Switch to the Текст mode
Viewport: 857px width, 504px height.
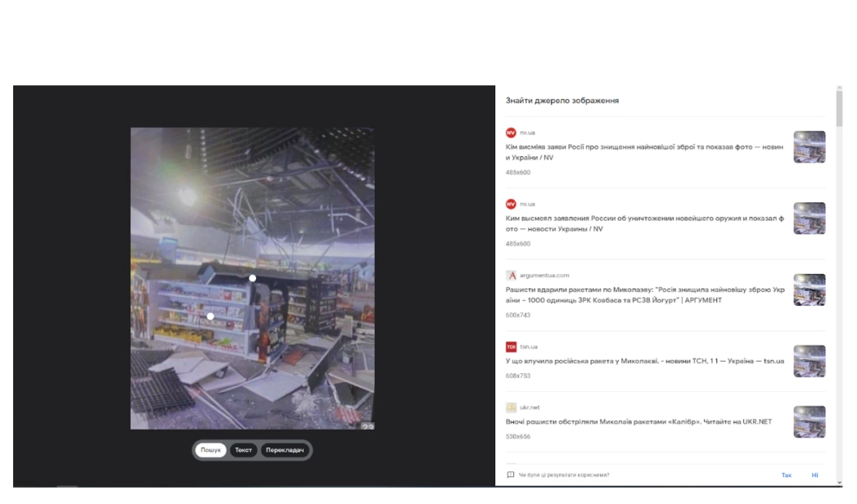click(x=243, y=450)
